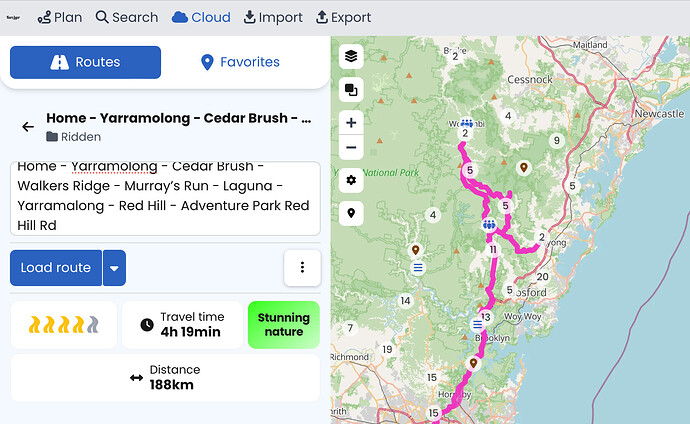Click the map overlay style icon

click(351, 90)
